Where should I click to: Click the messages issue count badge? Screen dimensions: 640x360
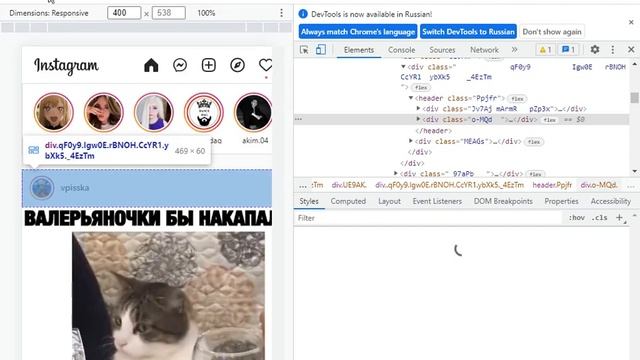point(569,50)
